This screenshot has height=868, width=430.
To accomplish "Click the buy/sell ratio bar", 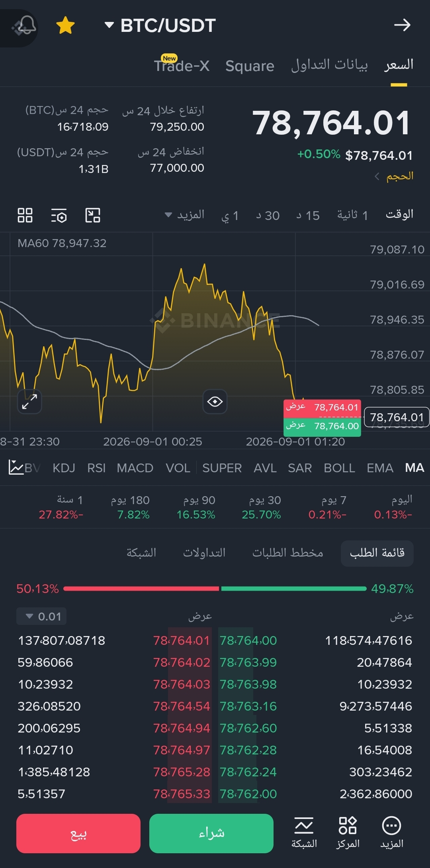I will [215, 589].
